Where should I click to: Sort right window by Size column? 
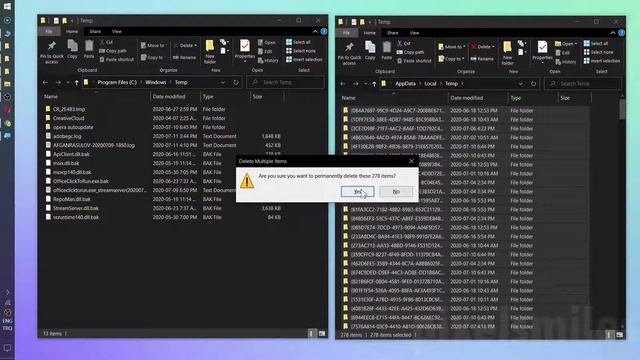pyautogui.click(x=574, y=98)
